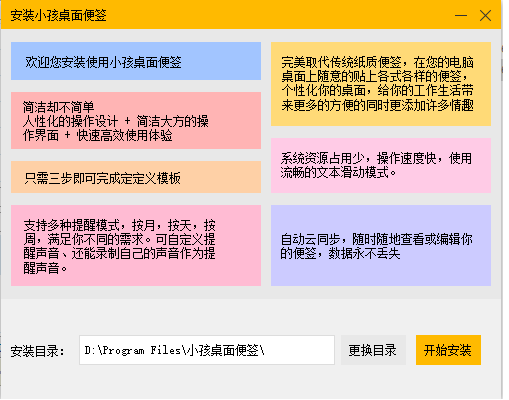
Task: Click the 自动云同步 purple note
Action: point(381,245)
